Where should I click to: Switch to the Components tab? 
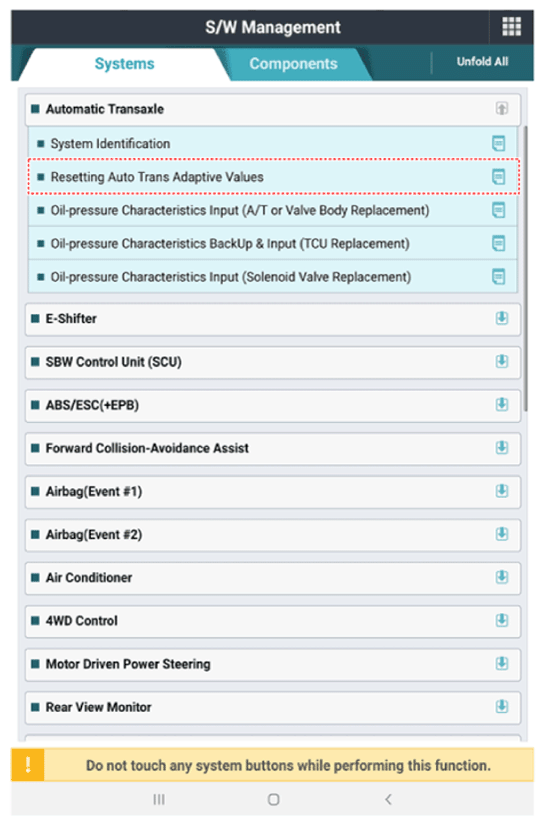click(x=294, y=64)
